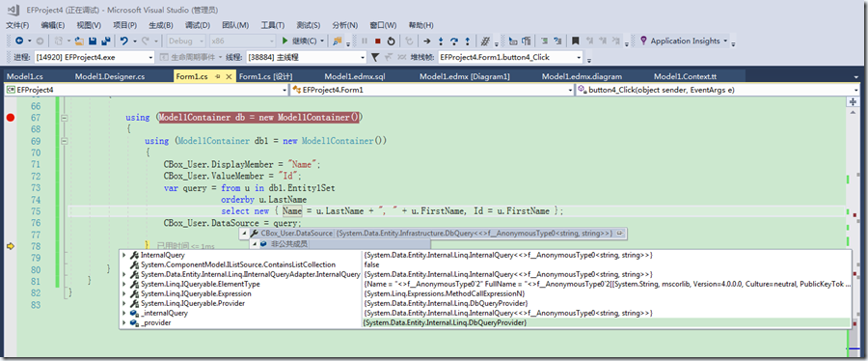This screenshot has width=868, height=361.
Task: Switch to Model1.edmx [Diagram1] tab
Action: point(465,76)
